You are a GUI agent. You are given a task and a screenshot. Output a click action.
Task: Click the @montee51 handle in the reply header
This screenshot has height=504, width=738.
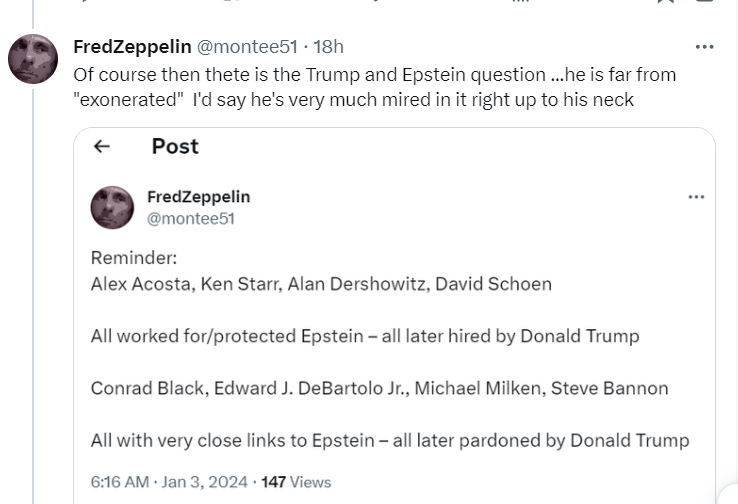tap(246, 47)
